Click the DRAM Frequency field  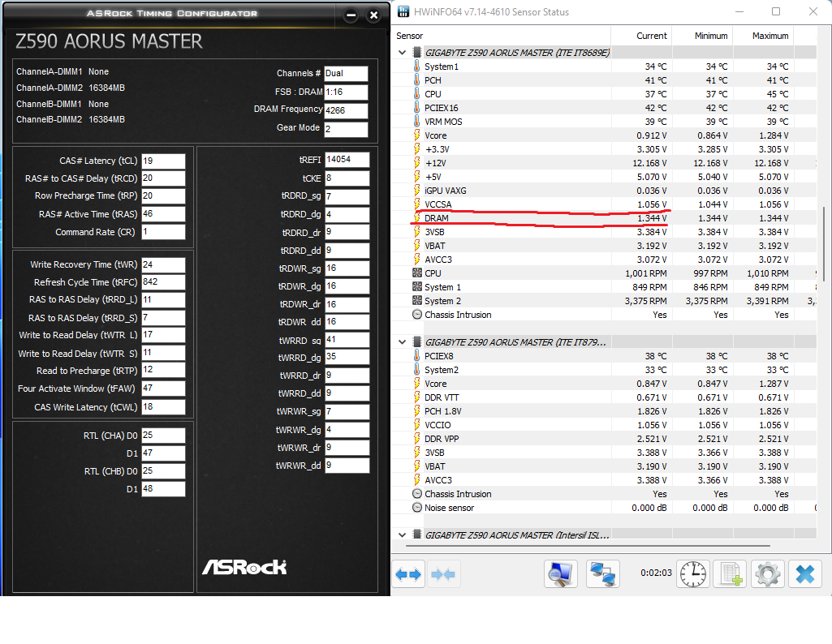pyautogui.click(x=346, y=110)
